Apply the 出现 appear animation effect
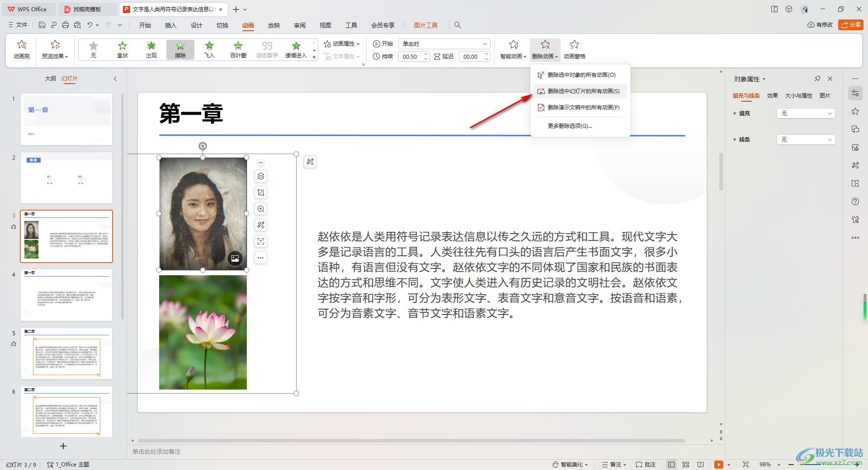The height and width of the screenshot is (470, 868). coord(151,49)
